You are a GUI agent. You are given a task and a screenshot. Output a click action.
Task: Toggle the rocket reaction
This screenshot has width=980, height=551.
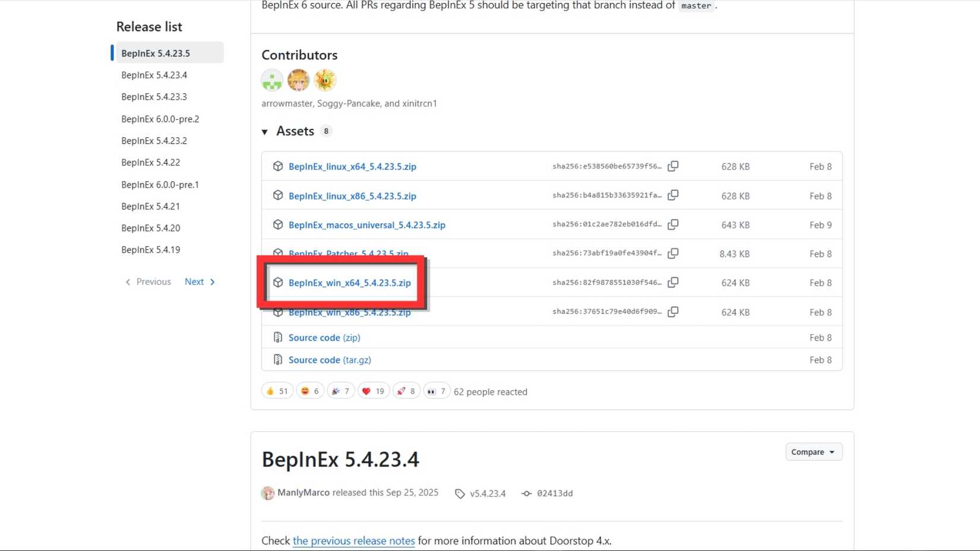click(406, 391)
